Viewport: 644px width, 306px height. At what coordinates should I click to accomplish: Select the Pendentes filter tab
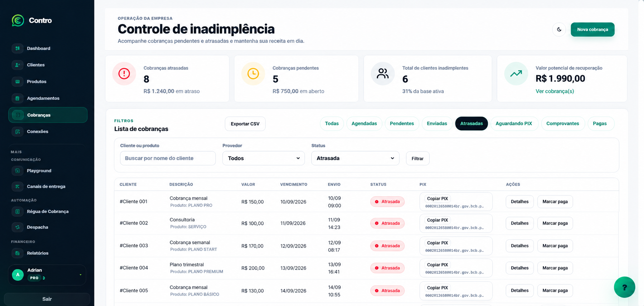[x=402, y=124]
